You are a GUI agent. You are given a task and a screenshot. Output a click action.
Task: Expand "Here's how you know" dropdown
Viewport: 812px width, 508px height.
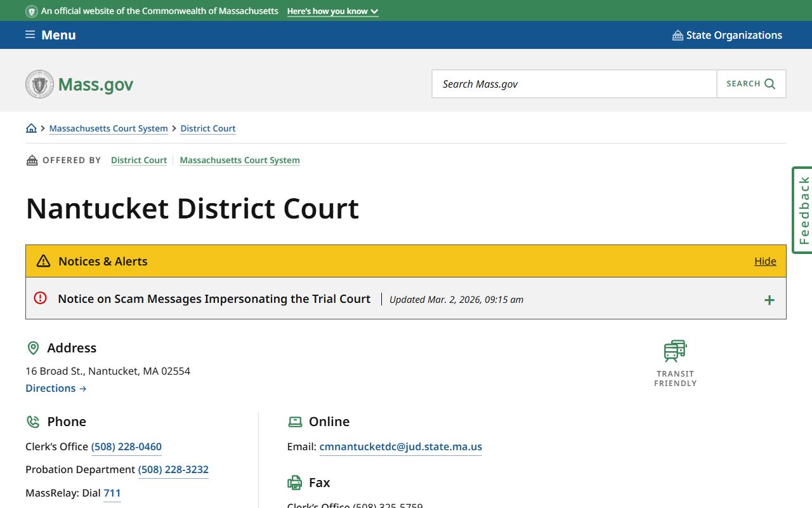coord(332,11)
